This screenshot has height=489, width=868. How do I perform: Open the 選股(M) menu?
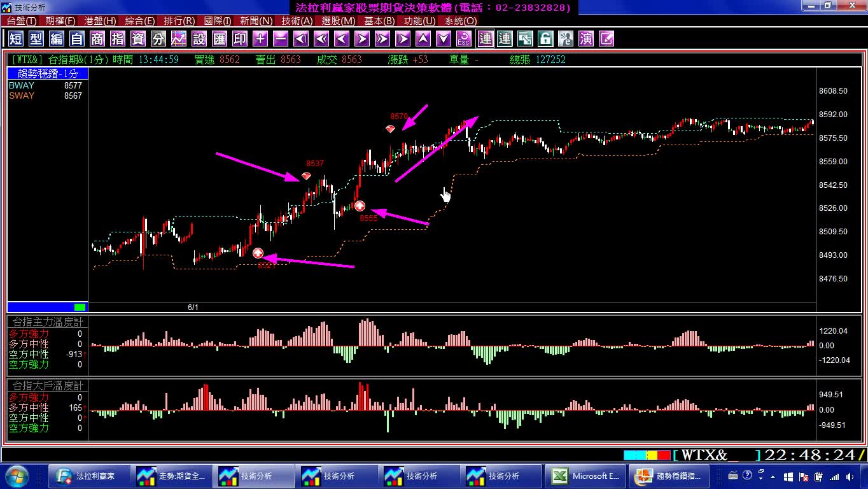coord(339,21)
